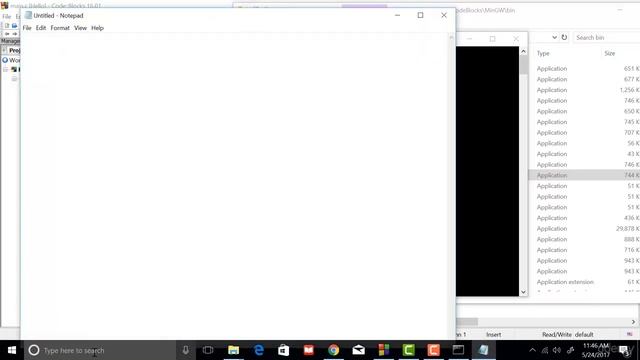Switch to Notepad via its taskbar icon
The height and width of the screenshot is (360, 640).
[x=484, y=350]
